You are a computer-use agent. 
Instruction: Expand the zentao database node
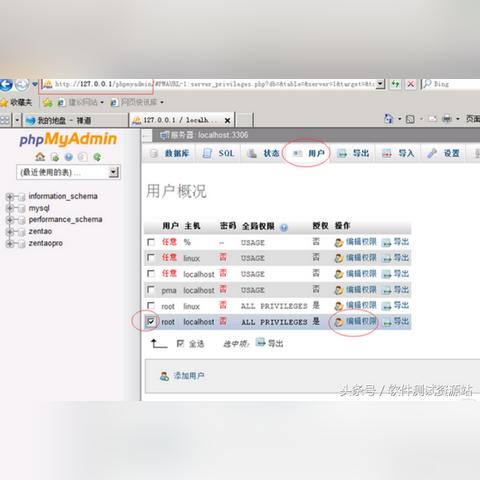[10, 232]
